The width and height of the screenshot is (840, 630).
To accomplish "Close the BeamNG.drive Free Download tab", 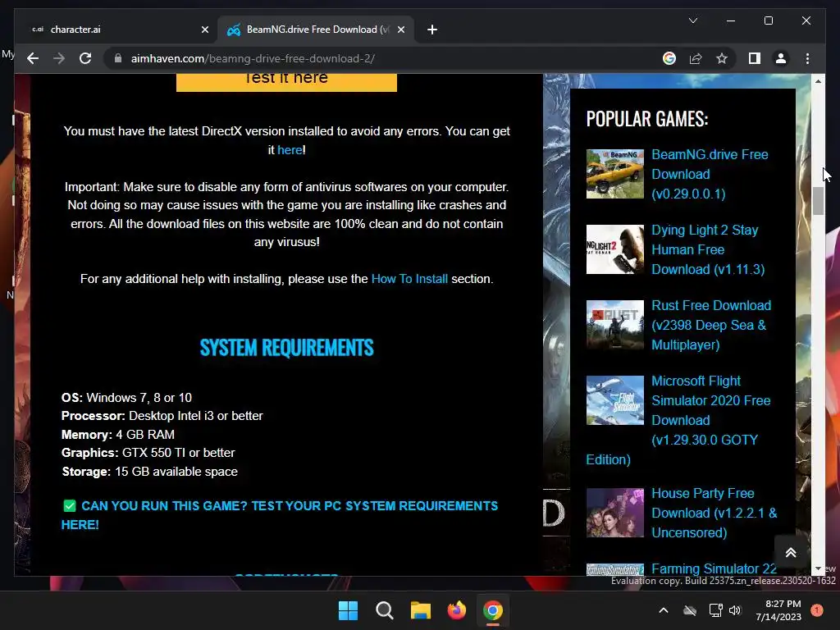I will pyautogui.click(x=400, y=30).
